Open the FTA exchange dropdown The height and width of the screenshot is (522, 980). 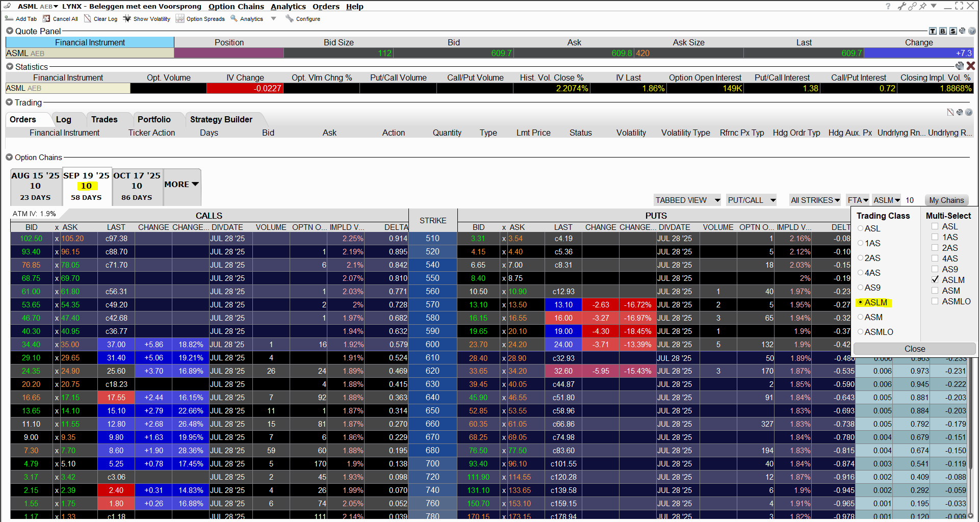tap(858, 200)
